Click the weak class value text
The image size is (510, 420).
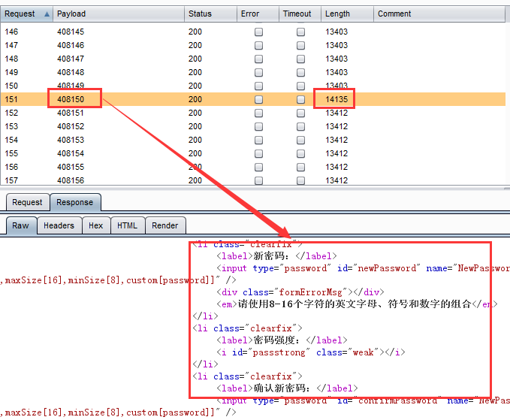click(x=364, y=352)
